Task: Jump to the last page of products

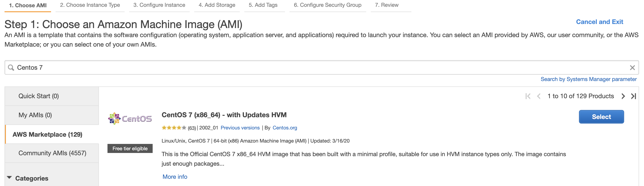Action: (x=634, y=96)
